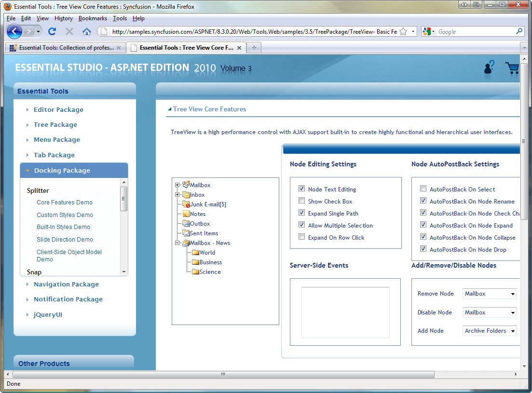The width and height of the screenshot is (532, 393).
Task: Enable Expand On Row Click
Action: (x=301, y=236)
